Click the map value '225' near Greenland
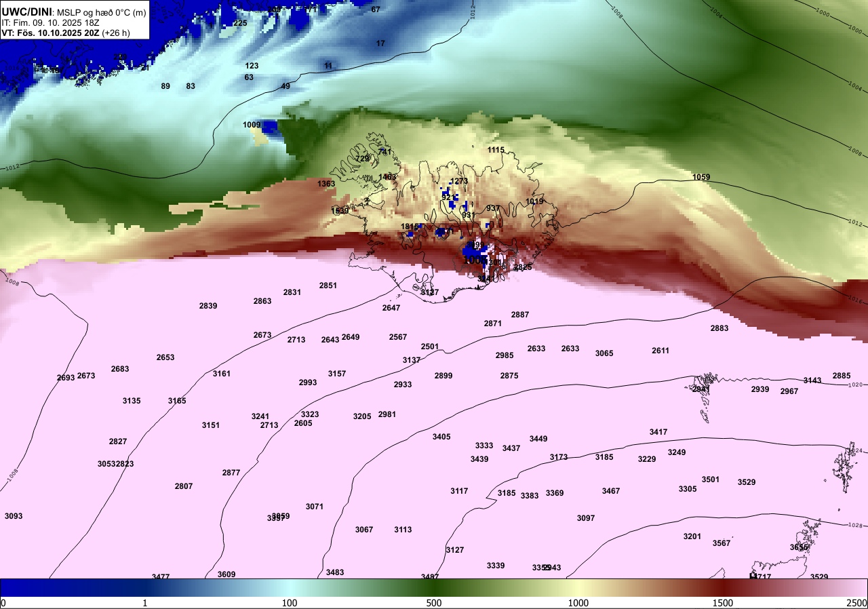This screenshot has width=868, height=609. coord(240,23)
